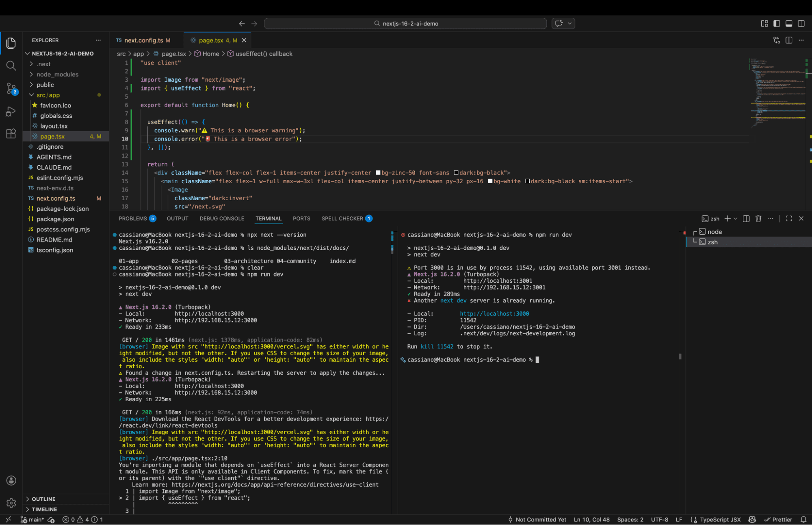This screenshot has width=812, height=525.
Task: Open the new terminal launch profile dropdown
Action: click(x=735, y=218)
